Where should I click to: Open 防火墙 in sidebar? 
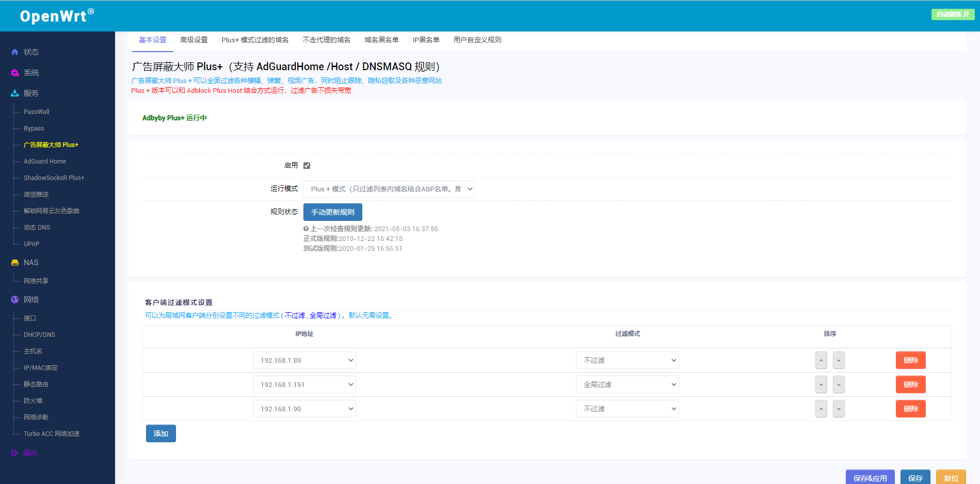(x=33, y=401)
